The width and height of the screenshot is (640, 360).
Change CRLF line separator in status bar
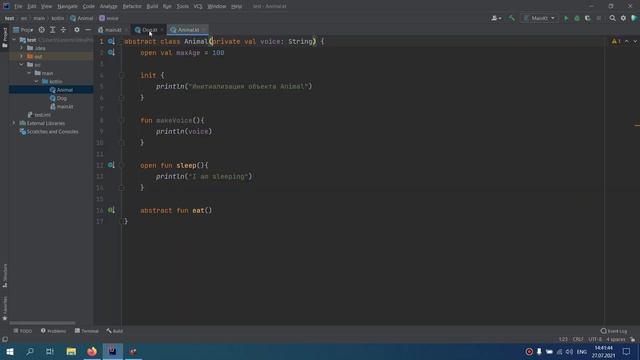(x=578, y=339)
